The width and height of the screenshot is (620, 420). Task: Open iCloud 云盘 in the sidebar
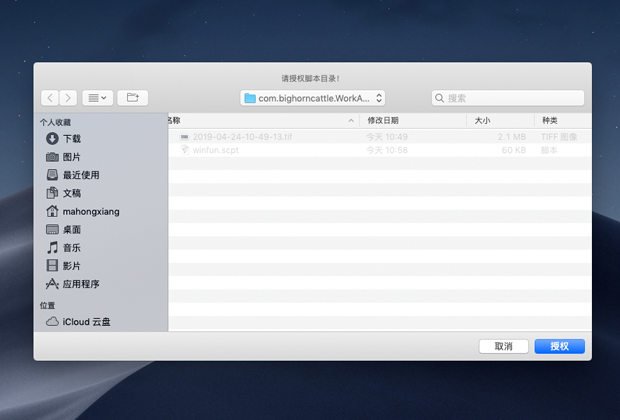86,322
